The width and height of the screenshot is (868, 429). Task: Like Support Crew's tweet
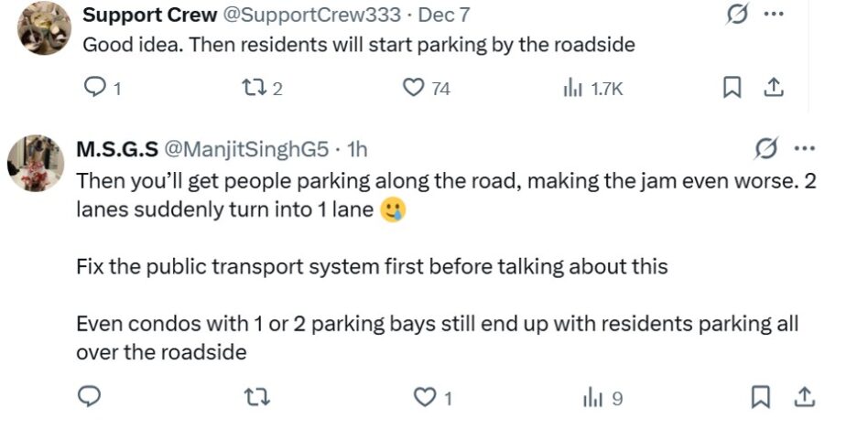415,88
